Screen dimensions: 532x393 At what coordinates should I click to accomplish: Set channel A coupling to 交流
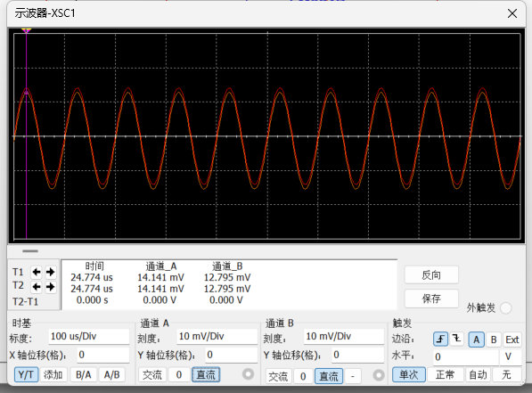coord(152,374)
